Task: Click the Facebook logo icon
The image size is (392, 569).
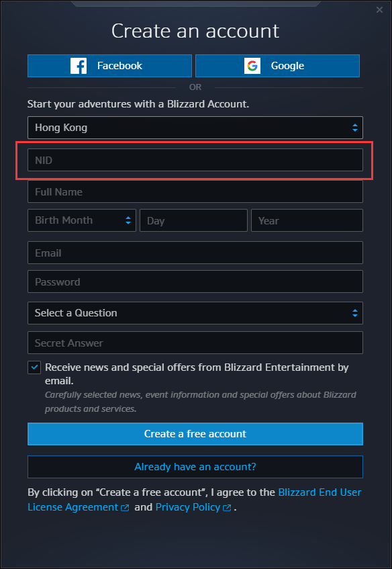Action: click(x=79, y=66)
